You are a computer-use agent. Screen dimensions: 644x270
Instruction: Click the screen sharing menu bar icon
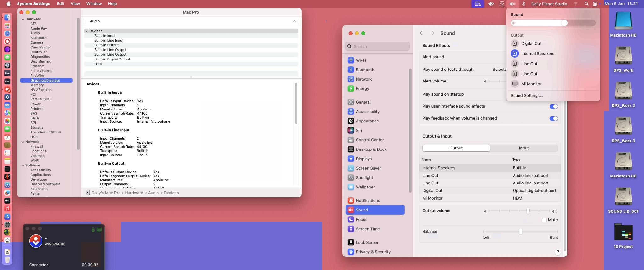tap(478, 4)
